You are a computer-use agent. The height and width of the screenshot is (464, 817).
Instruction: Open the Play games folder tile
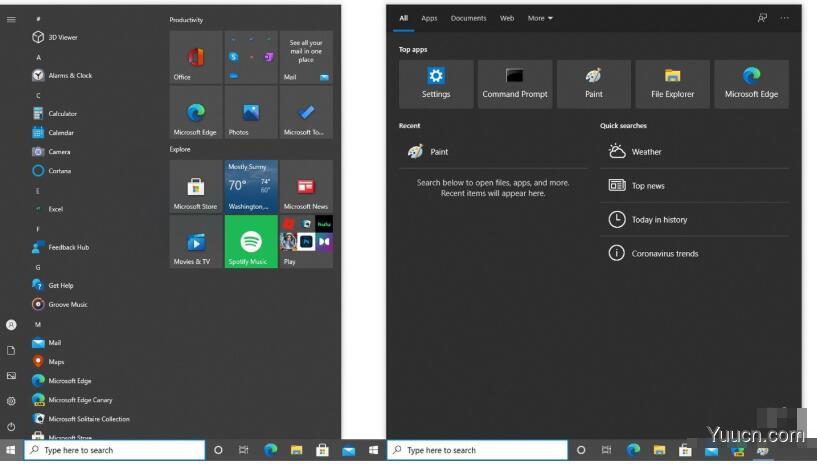click(x=306, y=242)
